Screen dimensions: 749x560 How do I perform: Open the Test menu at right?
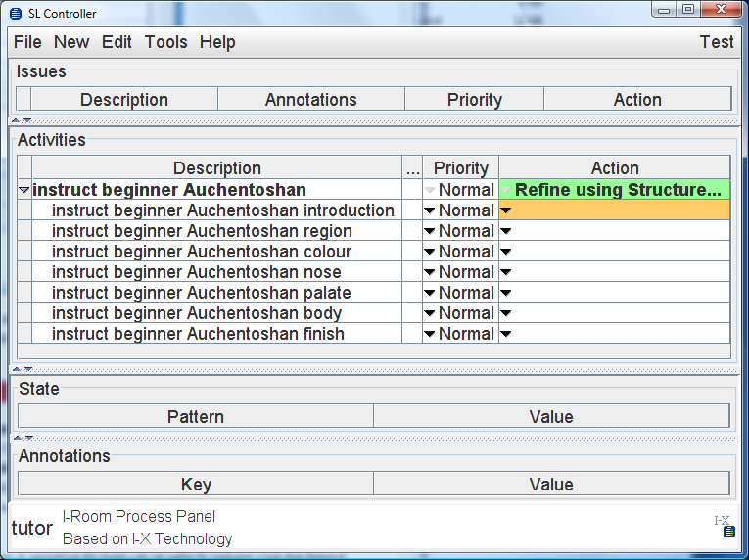click(716, 42)
